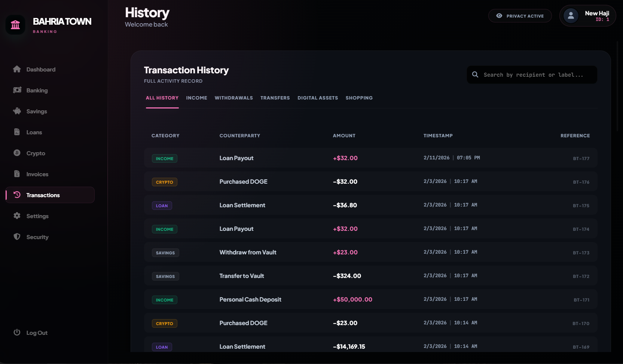Click the page scrollbar on the right
Viewport: 623px width, 364px height.
[x=617, y=86]
